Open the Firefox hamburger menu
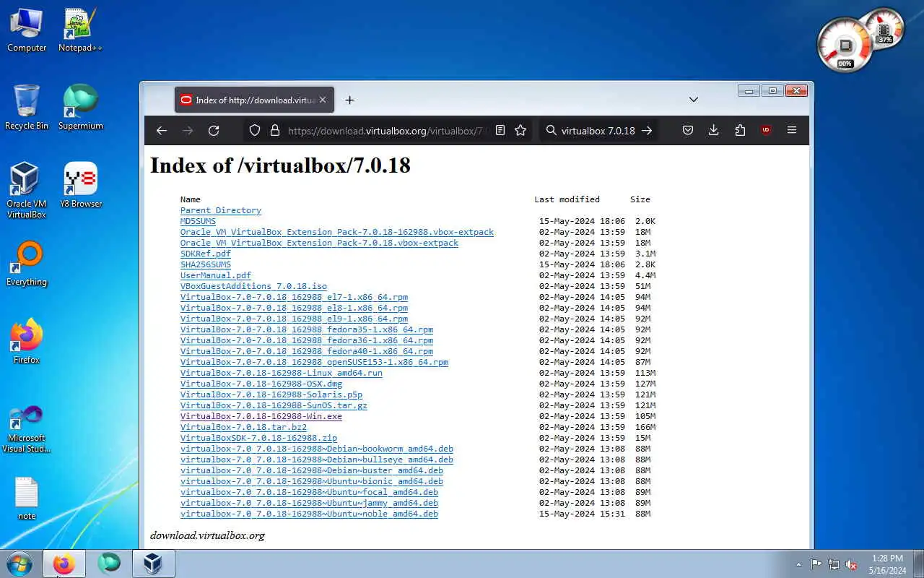924x578 pixels. point(792,131)
